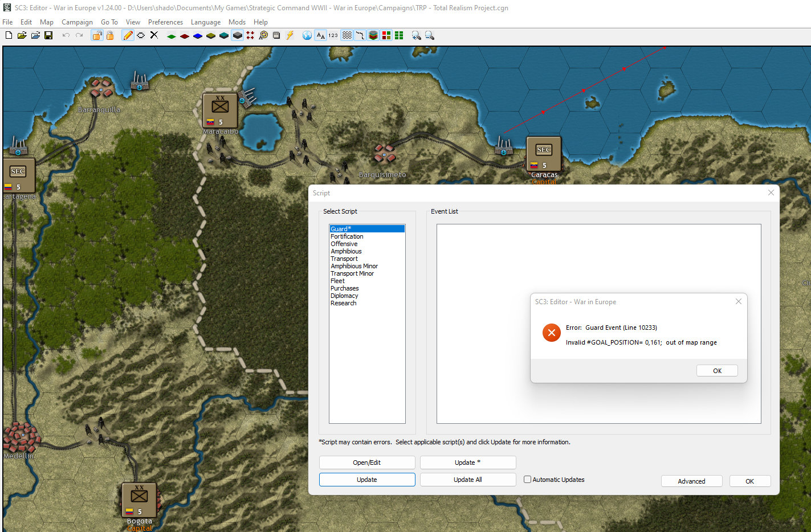This screenshot has width=811, height=532.
Task: Toggle the 123 numbers display icon
Action: (333, 35)
